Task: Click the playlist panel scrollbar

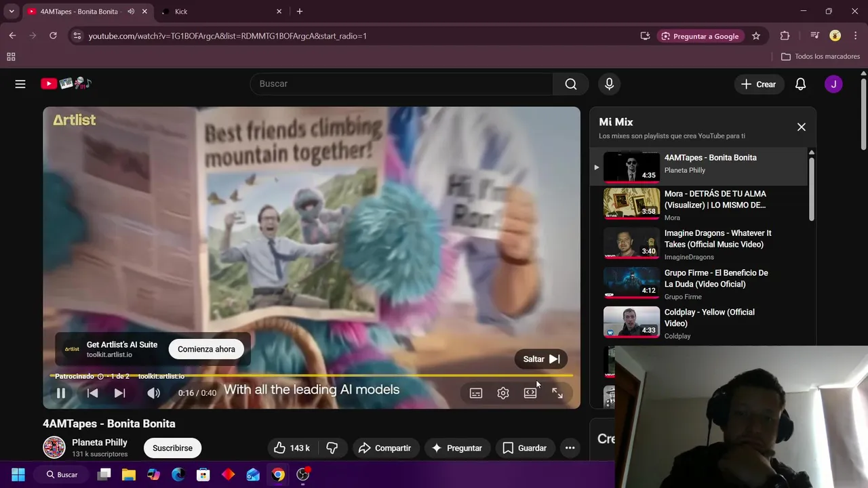Action: click(x=811, y=188)
